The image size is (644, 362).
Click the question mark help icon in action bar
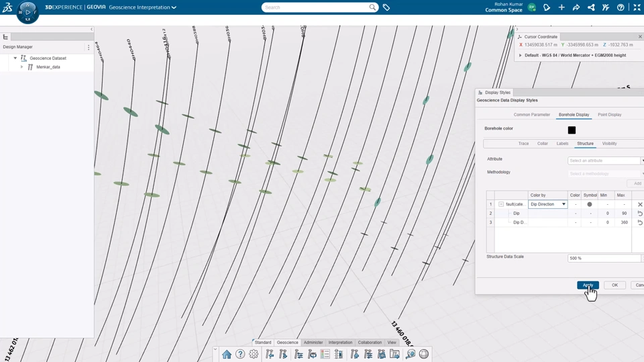tap(240, 354)
